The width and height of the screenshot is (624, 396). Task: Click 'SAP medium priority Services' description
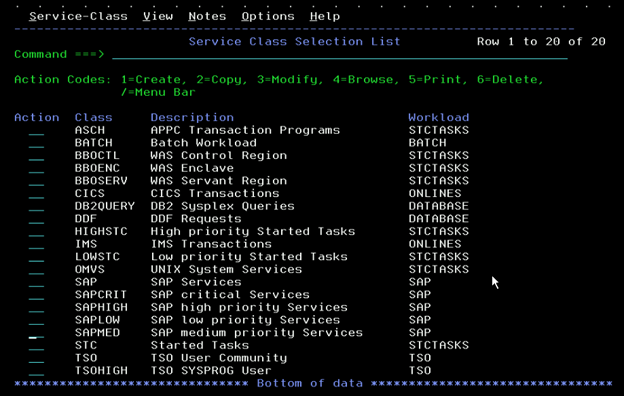click(x=257, y=332)
